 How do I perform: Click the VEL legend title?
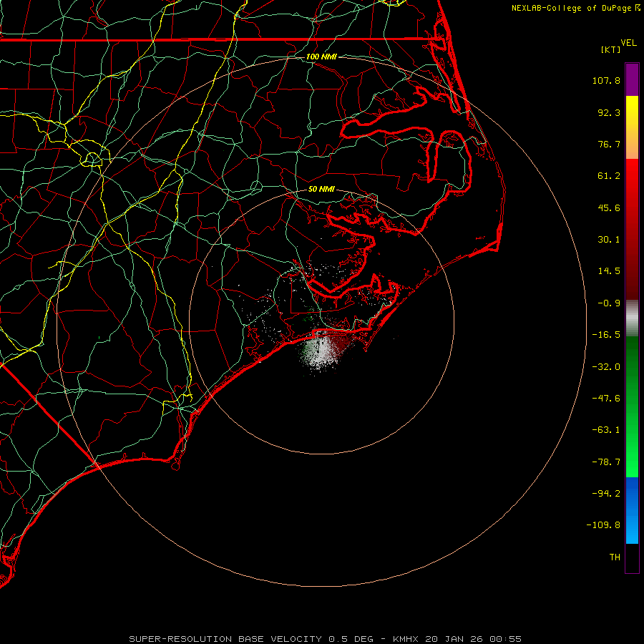pos(628,43)
